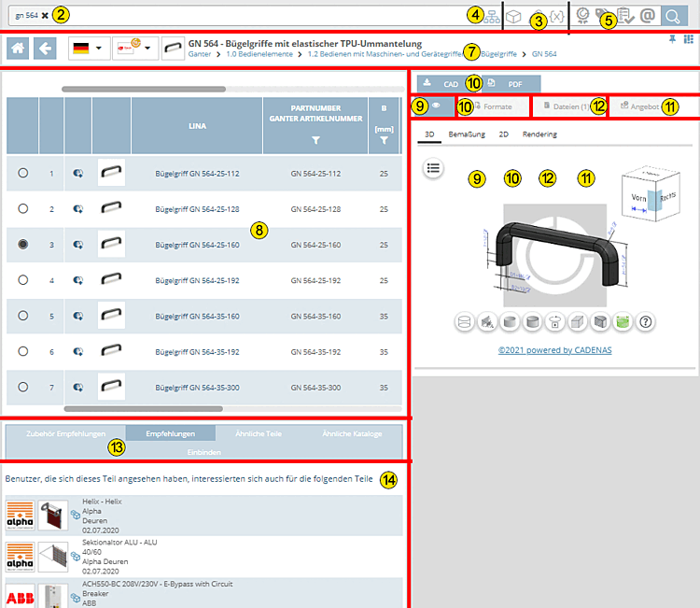Click the PDF download button
This screenshot has width=700, height=608.
point(511,83)
